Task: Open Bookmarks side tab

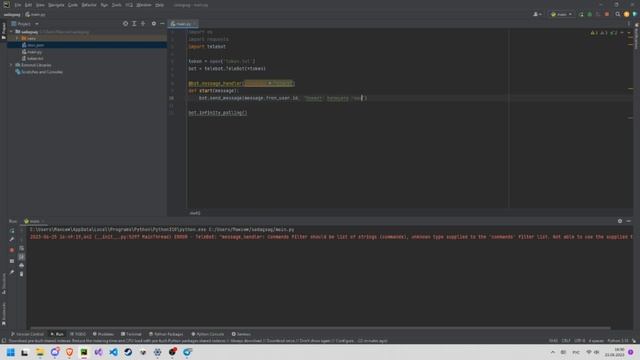Action: tap(4, 313)
